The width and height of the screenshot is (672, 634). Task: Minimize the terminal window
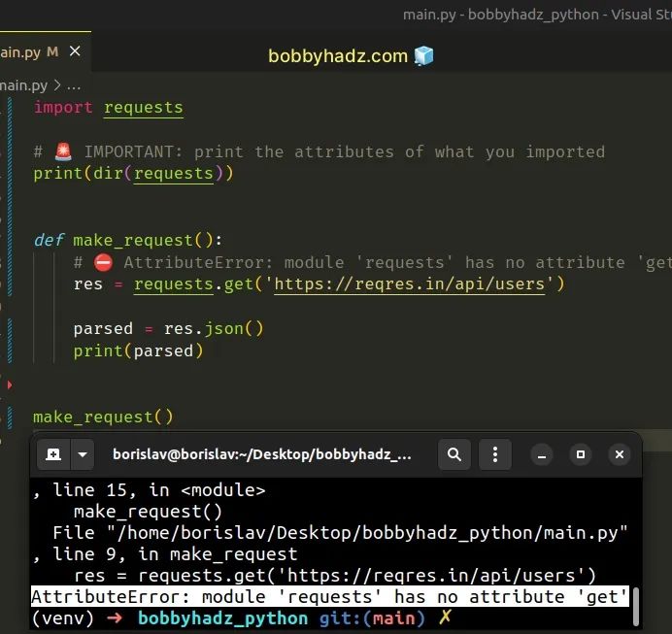tap(542, 454)
